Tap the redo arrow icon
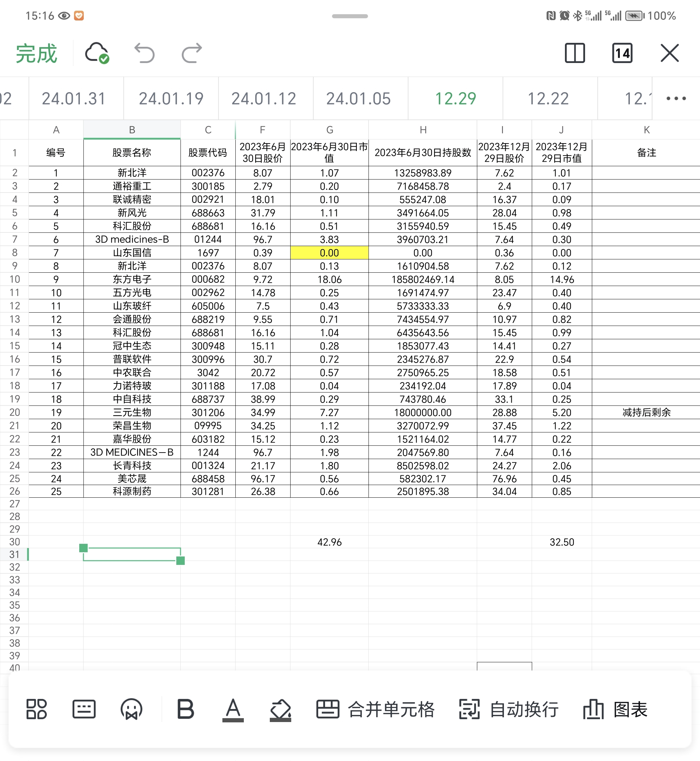The image size is (700, 761). click(x=192, y=53)
